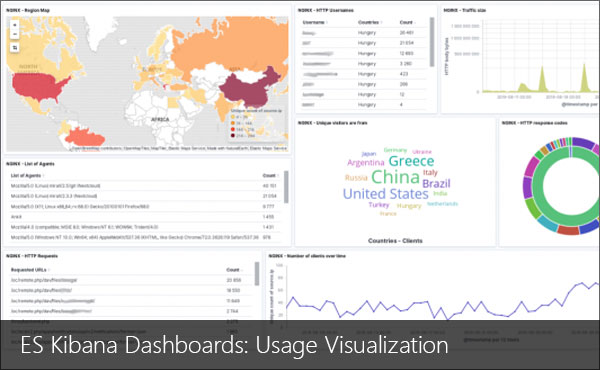Viewport: 600px width, 370px height.
Task: Click lightest yellow legend swatch on map
Action: pyautogui.click(x=233, y=117)
